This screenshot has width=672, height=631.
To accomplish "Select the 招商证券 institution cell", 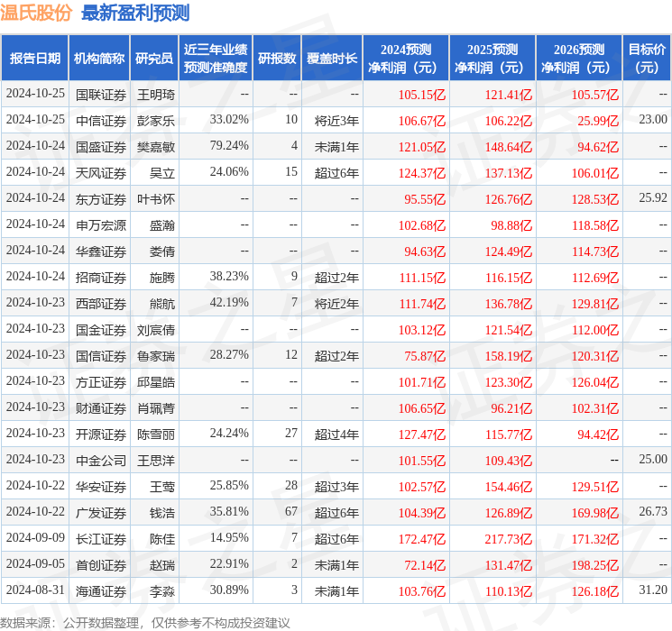I will pos(101,278).
